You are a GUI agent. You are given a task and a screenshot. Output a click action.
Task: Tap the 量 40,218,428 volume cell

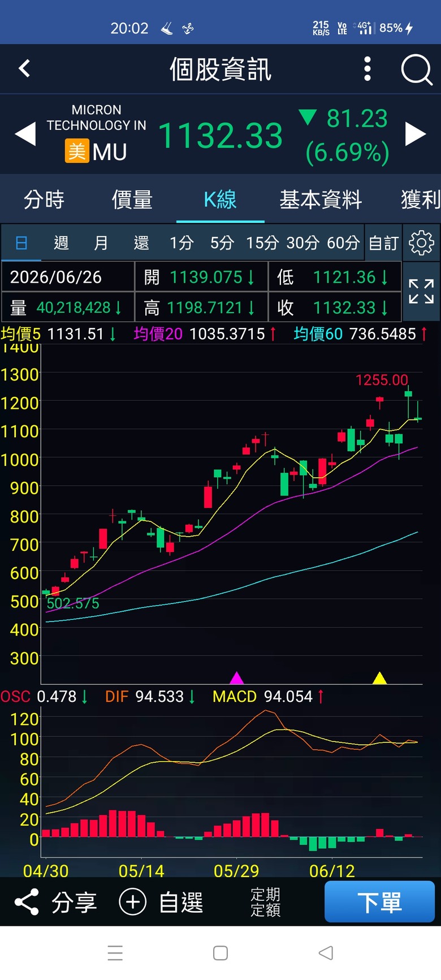pyautogui.click(x=68, y=308)
